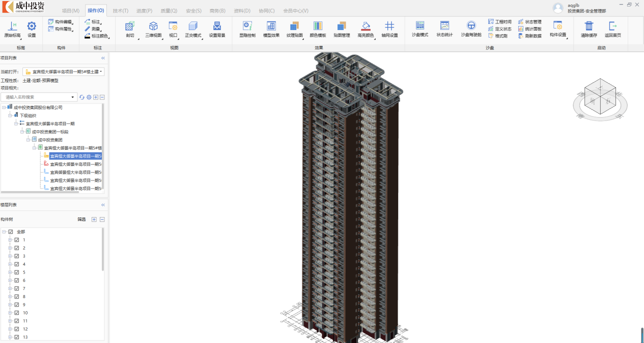
Task: Toggle the floor 10 checkbox
Action: tap(17, 313)
